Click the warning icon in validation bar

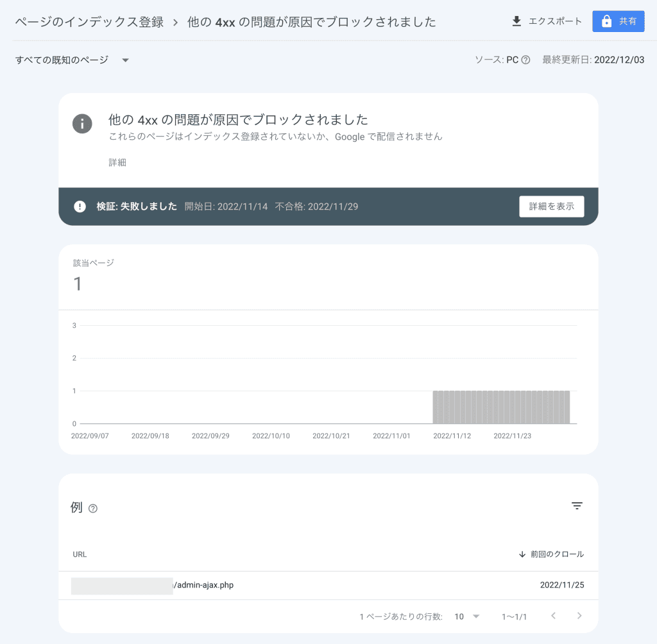(80, 207)
